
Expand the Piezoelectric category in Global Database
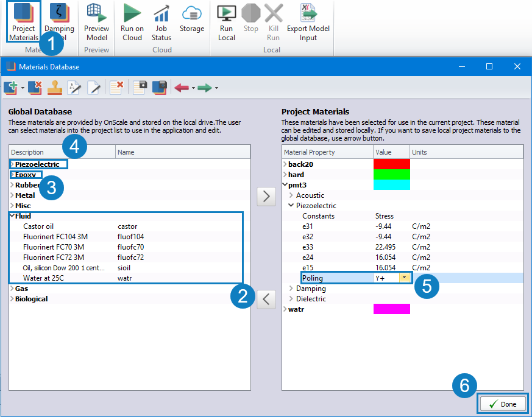[x=12, y=164]
